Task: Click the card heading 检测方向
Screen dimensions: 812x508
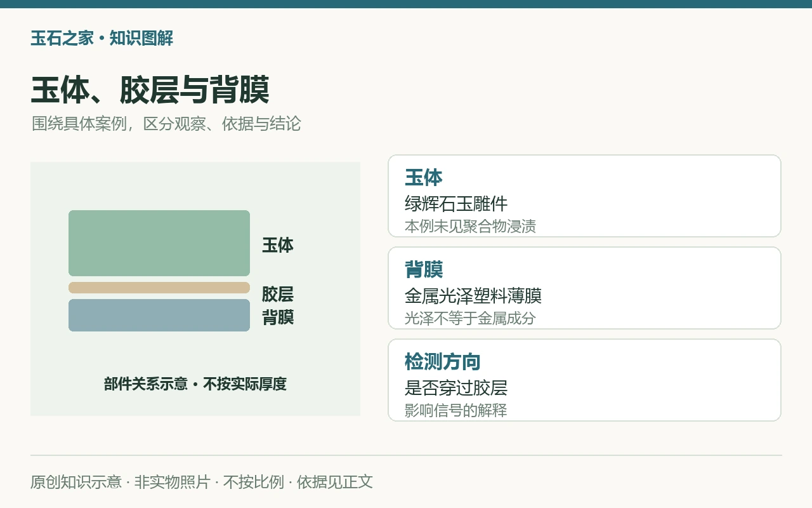Action: coord(443,362)
